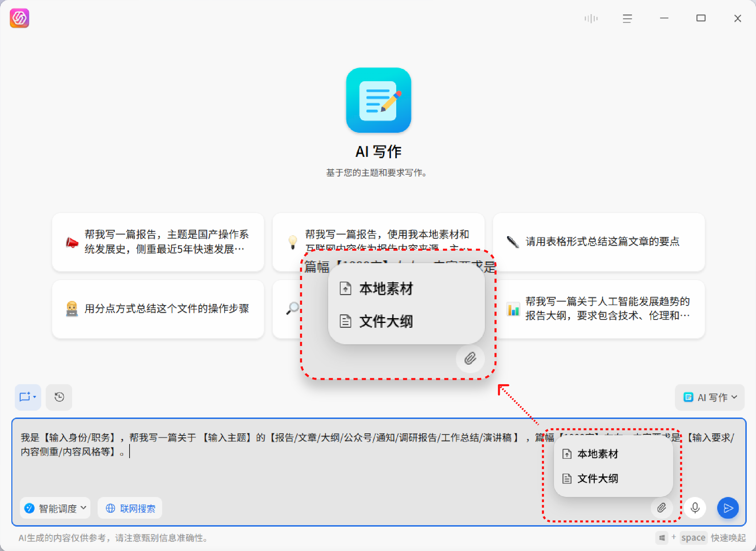The image size is (756, 551).
Task: Click the paperclip attachment icon in input box
Action: pos(661,508)
